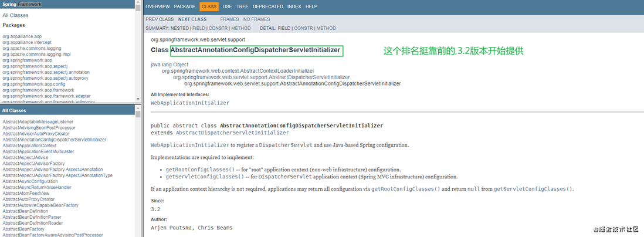Screen dimensions: 644x237
Task: Open class AbstractAutowireCapableBeanFactory
Action: 40,205
